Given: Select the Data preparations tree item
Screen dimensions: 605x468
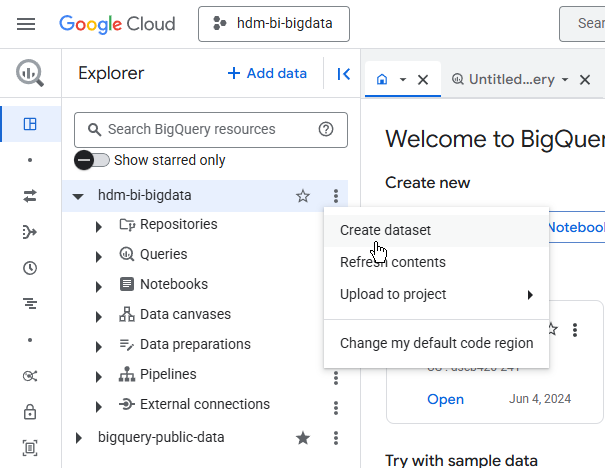Looking at the screenshot, I should pyautogui.click(x=195, y=344).
